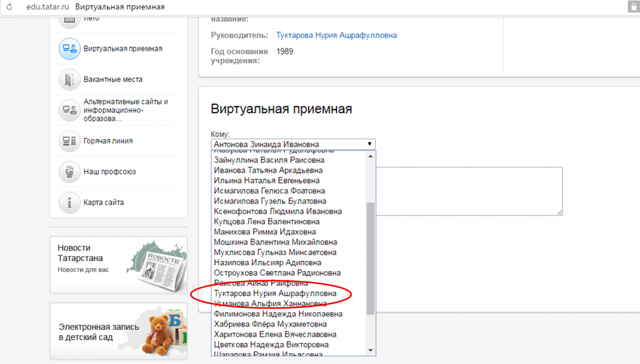The image size is (640, 364).
Task: Click the lock icon in the browser bar
Action: (633, 7)
